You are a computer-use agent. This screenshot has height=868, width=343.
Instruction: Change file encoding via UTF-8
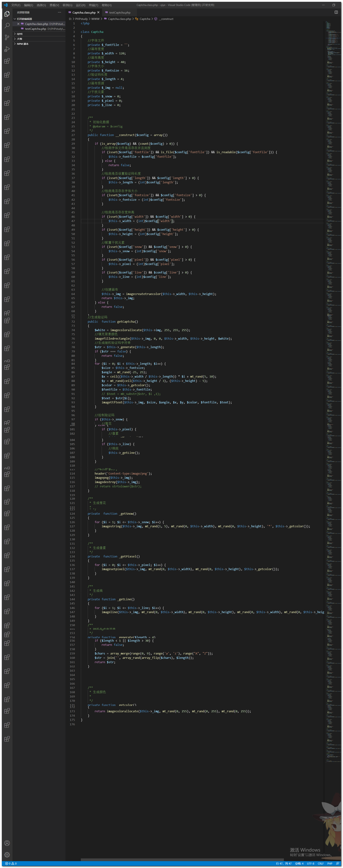click(310, 863)
